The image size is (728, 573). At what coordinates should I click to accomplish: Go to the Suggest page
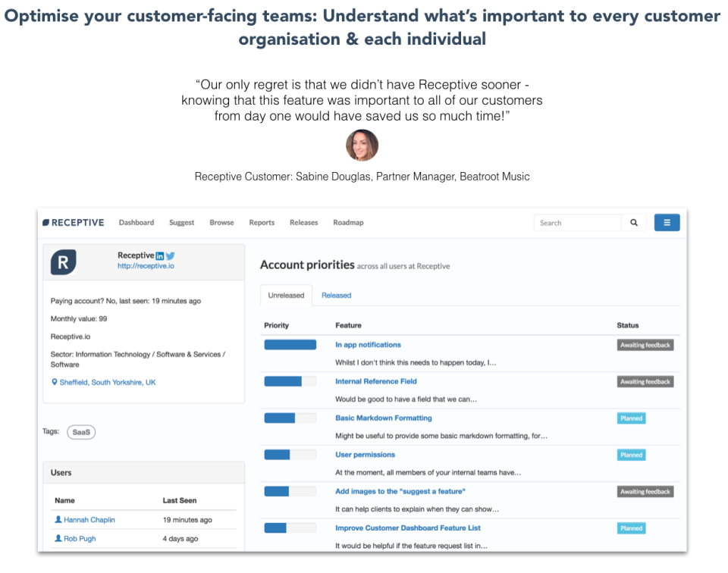coord(181,223)
